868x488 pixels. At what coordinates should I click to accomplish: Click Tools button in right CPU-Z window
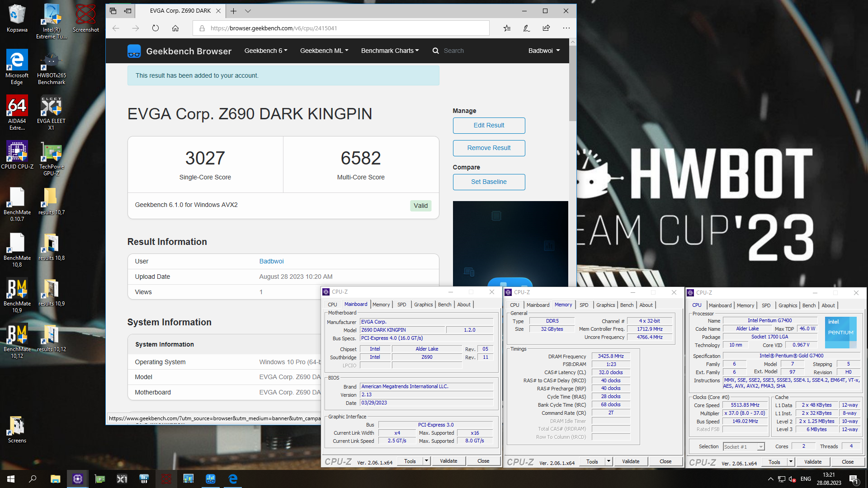click(x=774, y=462)
